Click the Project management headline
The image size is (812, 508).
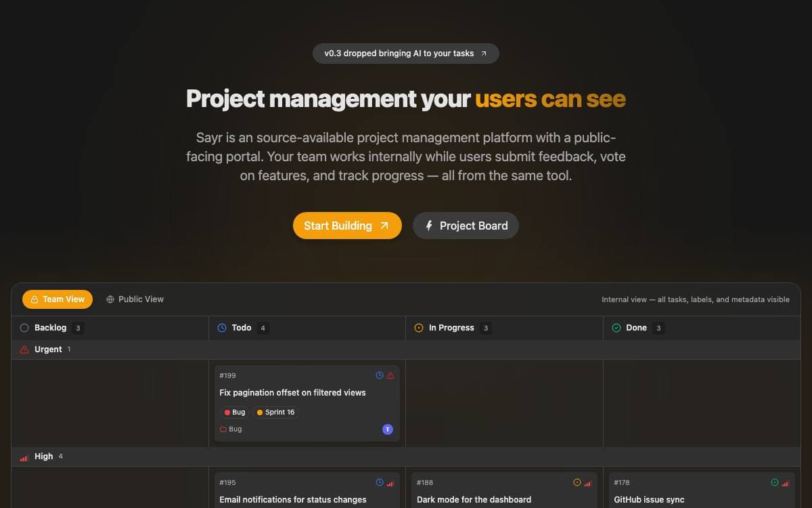click(x=406, y=99)
